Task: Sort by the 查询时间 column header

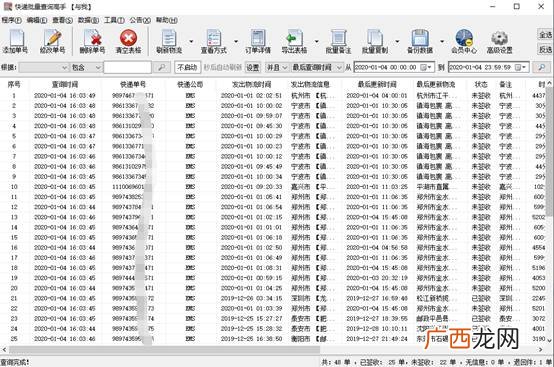Action: (65, 84)
